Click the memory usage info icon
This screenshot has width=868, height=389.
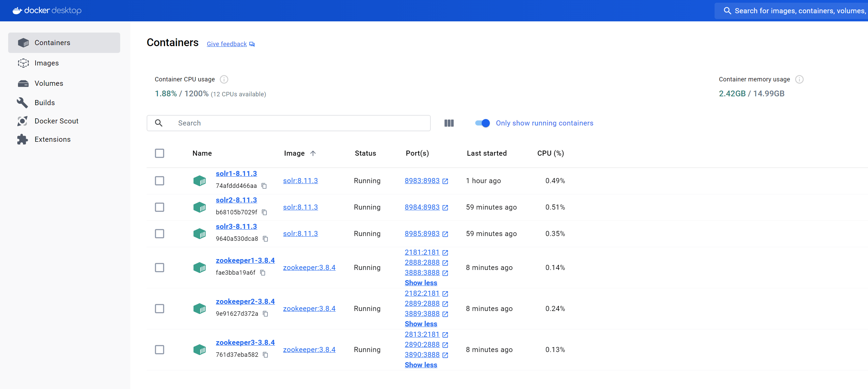(x=799, y=79)
